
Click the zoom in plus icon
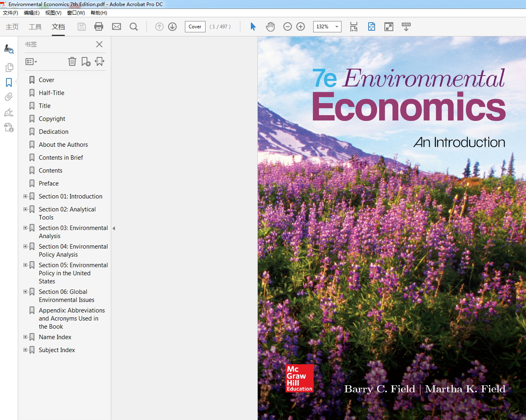click(301, 27)
